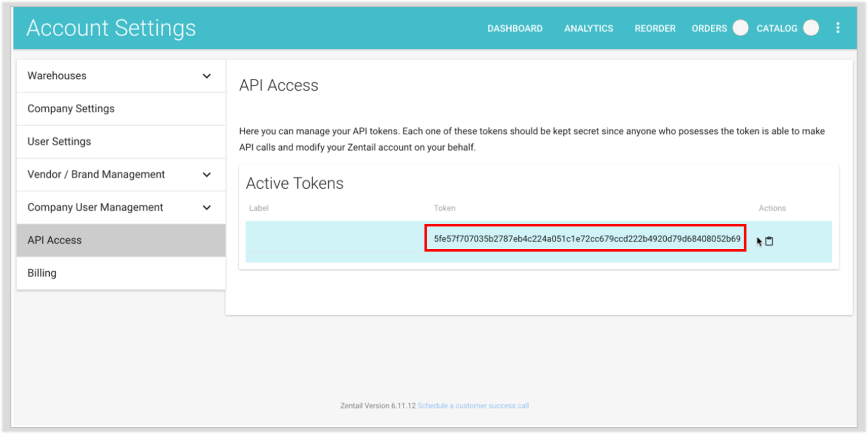Open Warehouses in the sidebar
868x434 pixels.
(121, 76)
